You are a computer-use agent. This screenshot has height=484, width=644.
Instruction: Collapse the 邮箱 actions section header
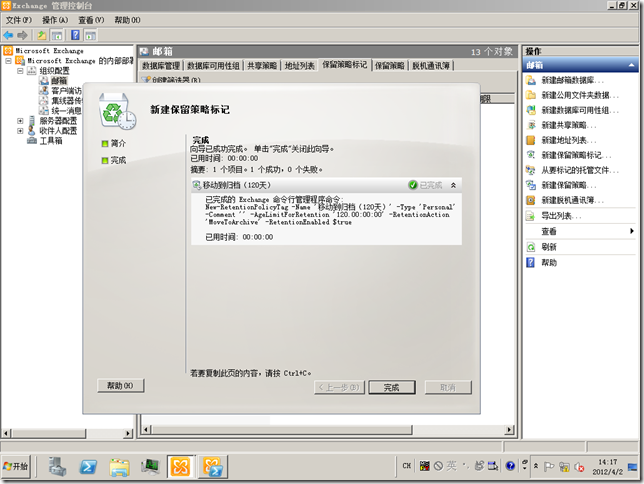click(633, 65)
